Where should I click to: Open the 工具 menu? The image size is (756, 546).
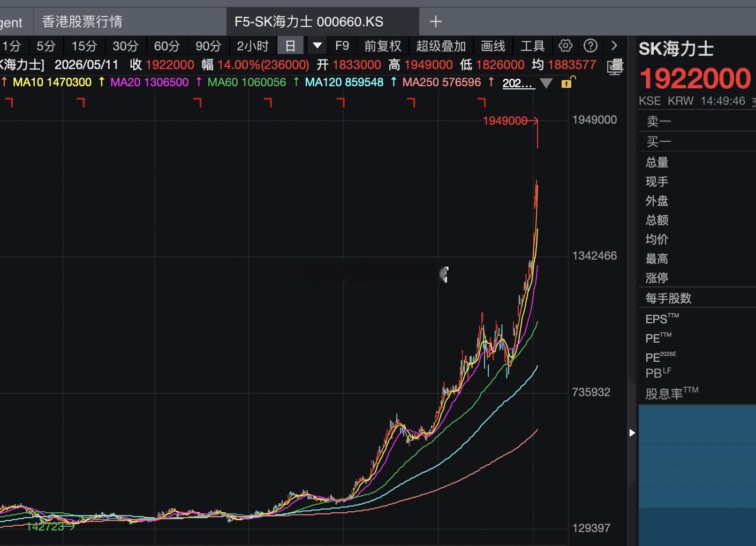(x=532, y=46)
